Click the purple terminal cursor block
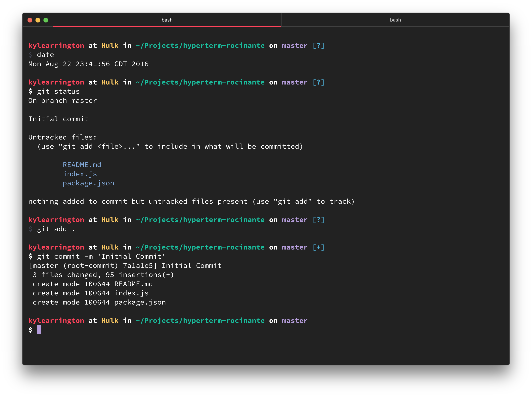The image size is (532, 397). click(x=39, y=329)
